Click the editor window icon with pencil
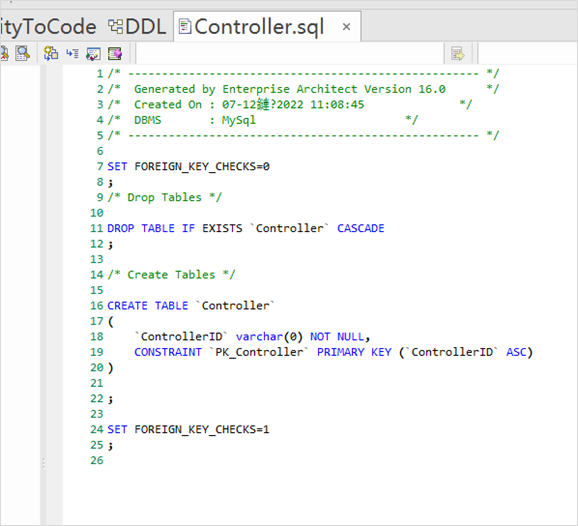 point(93,54)
